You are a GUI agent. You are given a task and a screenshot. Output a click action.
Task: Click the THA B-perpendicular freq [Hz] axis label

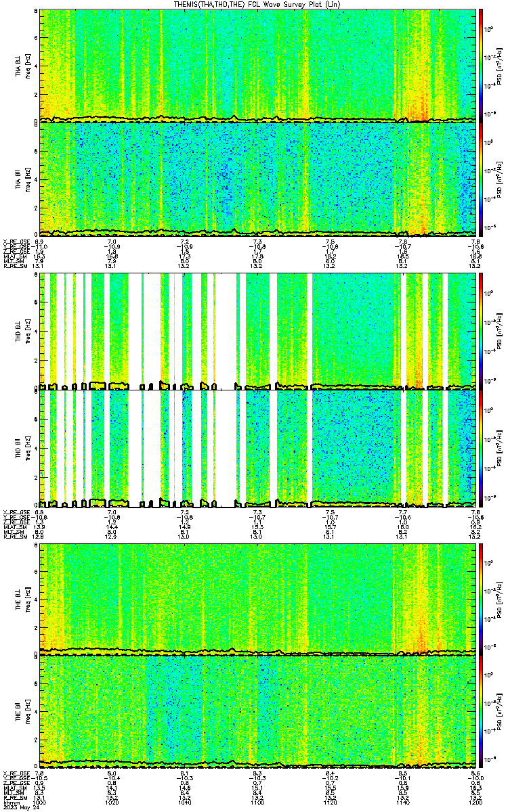click(x=26, y=66)
